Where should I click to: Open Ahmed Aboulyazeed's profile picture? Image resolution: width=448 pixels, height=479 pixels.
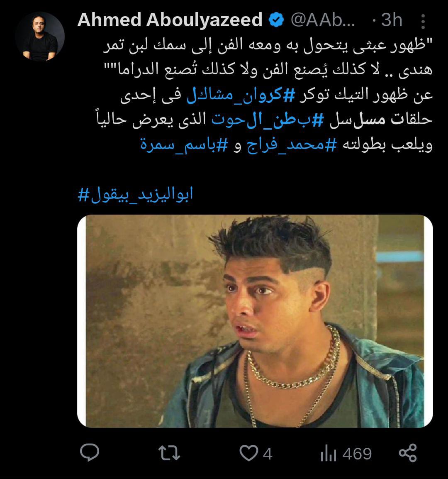[40, 36]
